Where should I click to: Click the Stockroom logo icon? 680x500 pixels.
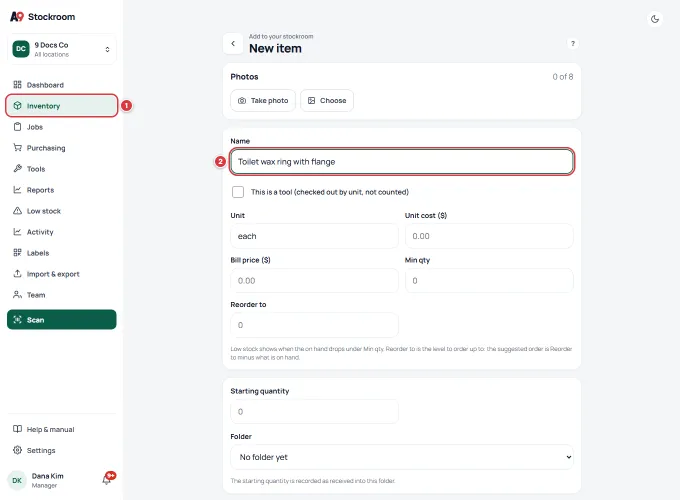pyautogui.click(x=17, y=16)
